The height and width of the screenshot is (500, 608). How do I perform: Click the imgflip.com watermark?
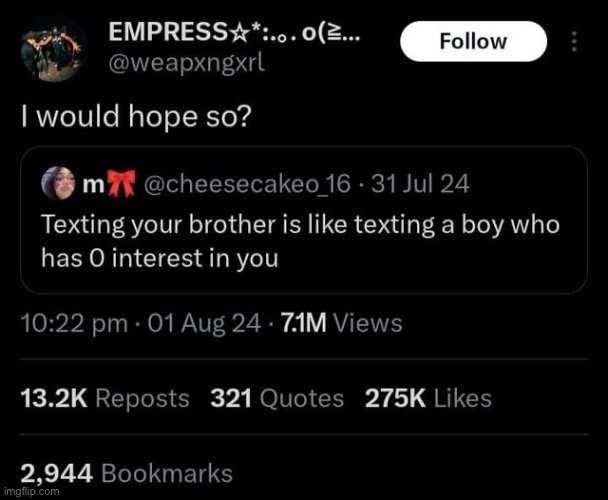[31, 491]
